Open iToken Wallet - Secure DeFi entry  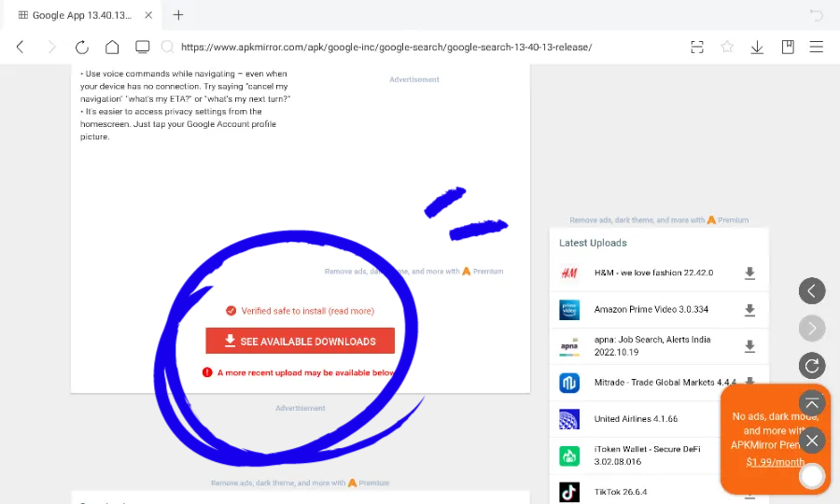pos(647,455)
